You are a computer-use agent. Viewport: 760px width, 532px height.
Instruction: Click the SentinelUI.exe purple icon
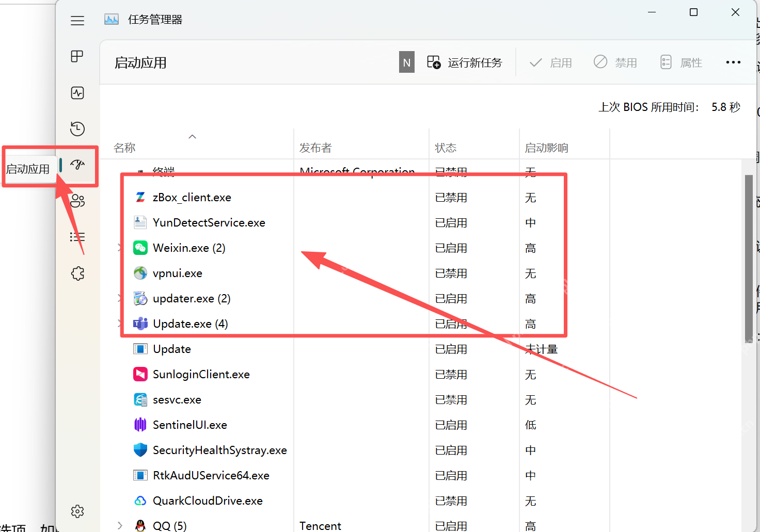coord(140,425)
